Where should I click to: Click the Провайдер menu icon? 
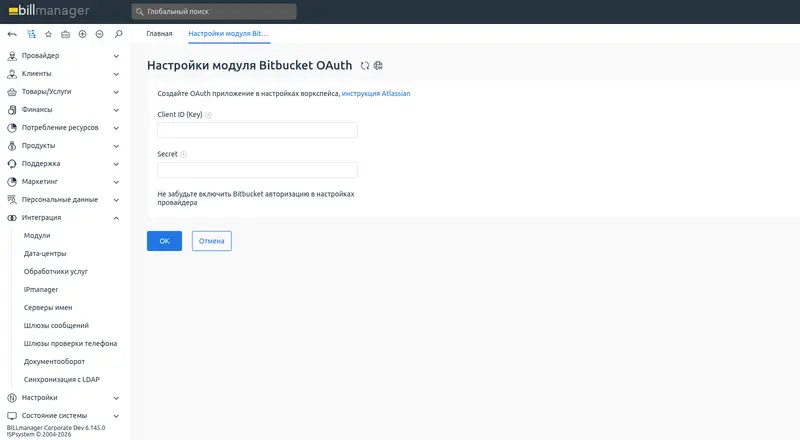12,56
